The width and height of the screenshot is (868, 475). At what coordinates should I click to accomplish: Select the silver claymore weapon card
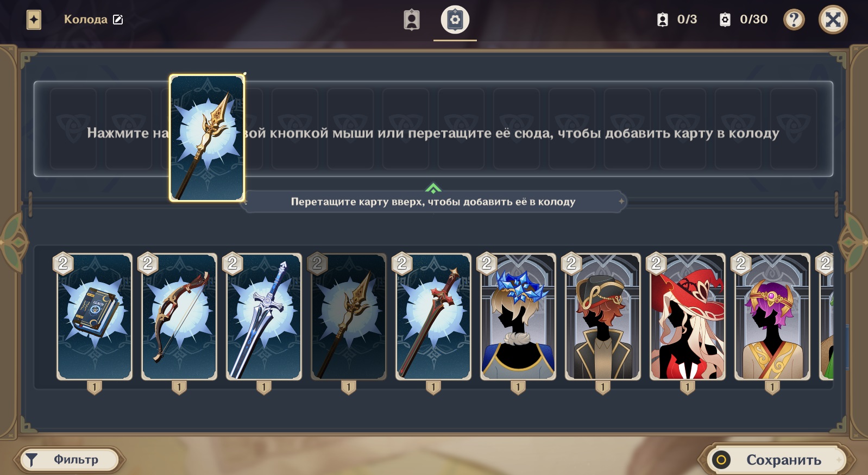click(x=264, y=316)
